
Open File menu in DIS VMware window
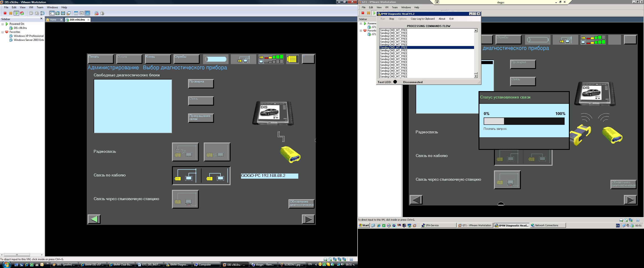pos(6,7)
